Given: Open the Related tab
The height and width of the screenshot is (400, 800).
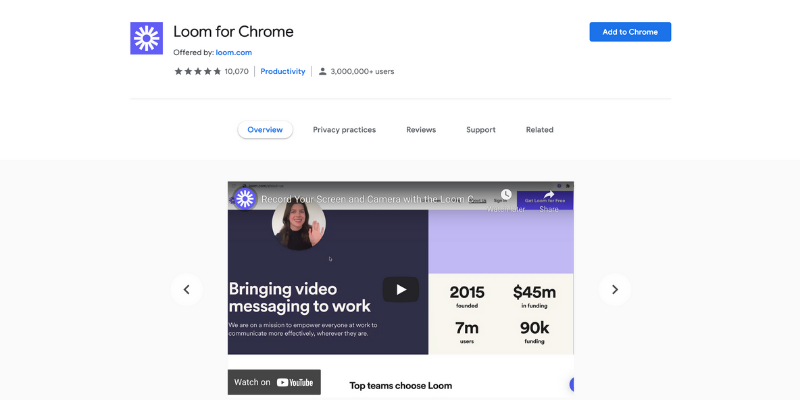Looking at the screenshot, I should (539, 130).
